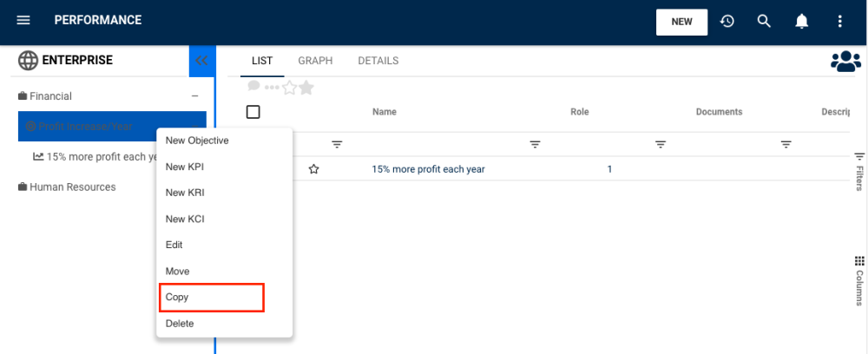Select Human Resources in the tree
The height and width of the screenshot is (354, 868).
(x=72, y=187)
